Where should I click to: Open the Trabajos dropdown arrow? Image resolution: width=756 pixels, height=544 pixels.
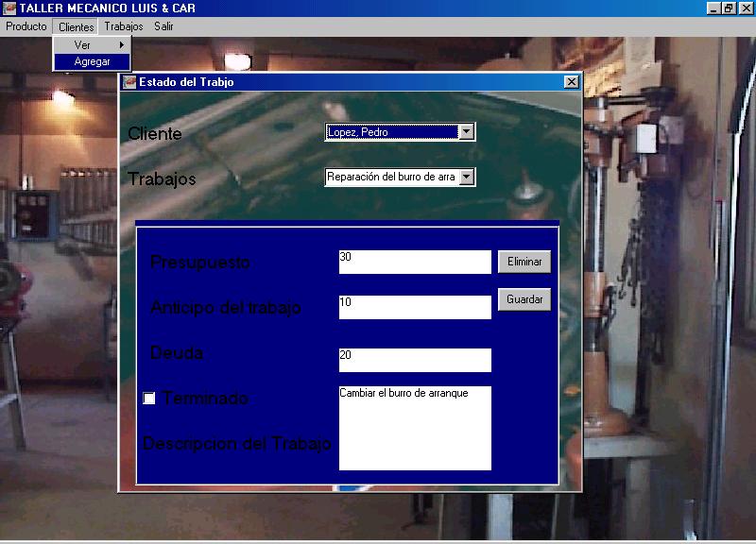[x=466, y=177]
